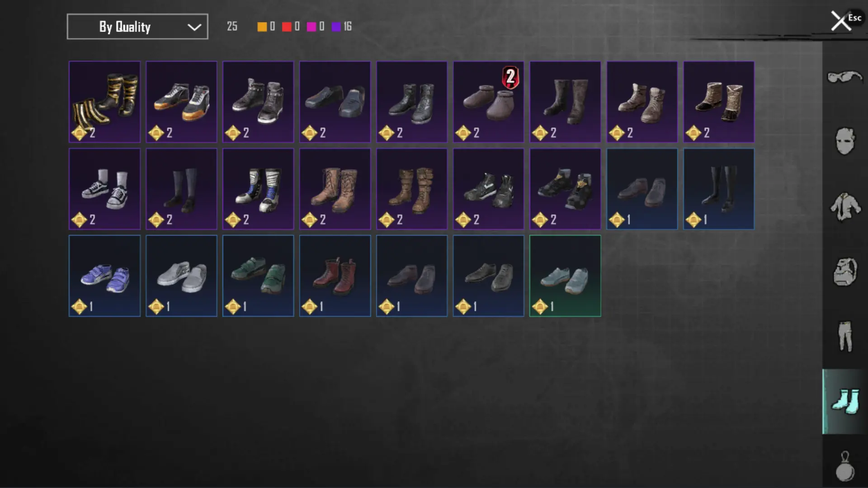Select the red lace-up boots

coord(335,276)
